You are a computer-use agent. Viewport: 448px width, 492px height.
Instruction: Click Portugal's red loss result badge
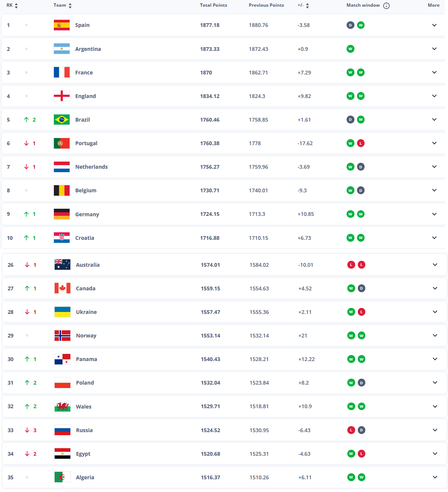click(x=361, y=143)
